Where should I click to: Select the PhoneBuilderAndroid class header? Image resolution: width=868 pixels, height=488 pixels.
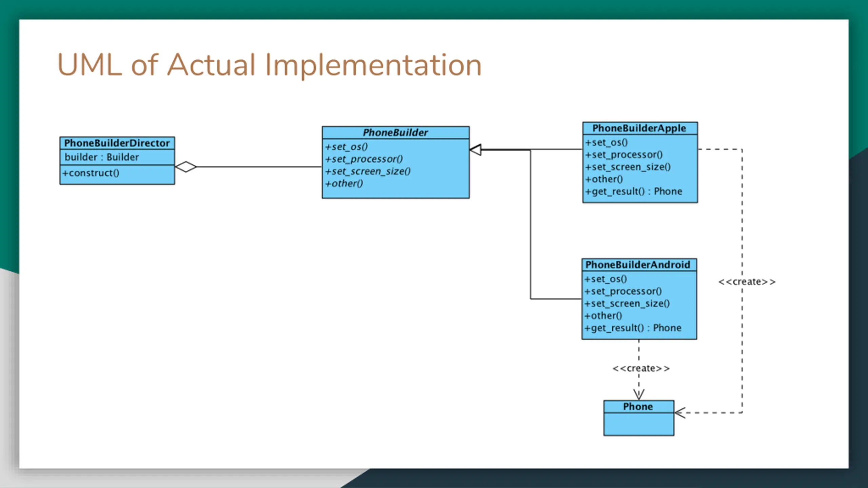tap(638, 265)
